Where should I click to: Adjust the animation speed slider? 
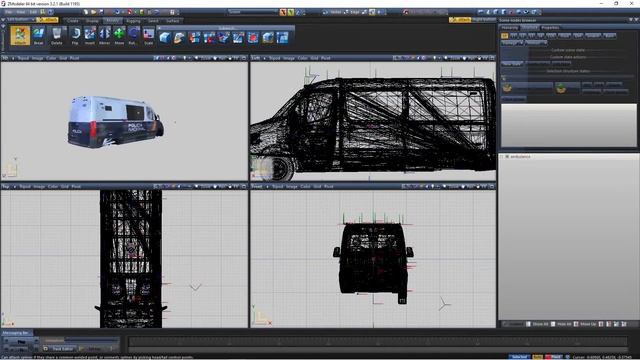click(81, 340)
